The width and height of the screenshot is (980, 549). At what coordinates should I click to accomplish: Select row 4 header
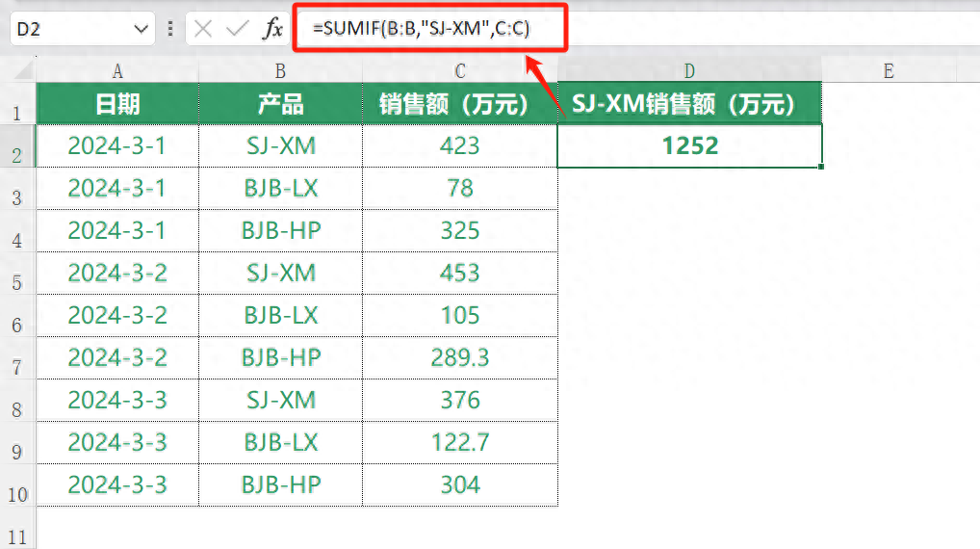(x=17, y=231)
